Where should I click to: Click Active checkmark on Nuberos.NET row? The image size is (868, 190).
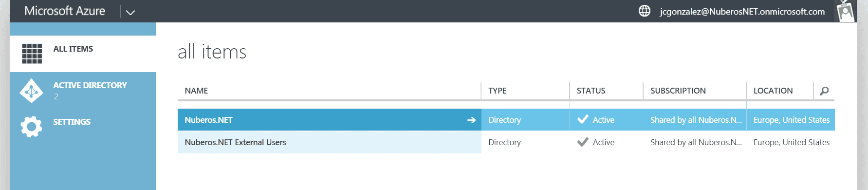point(583,119)
